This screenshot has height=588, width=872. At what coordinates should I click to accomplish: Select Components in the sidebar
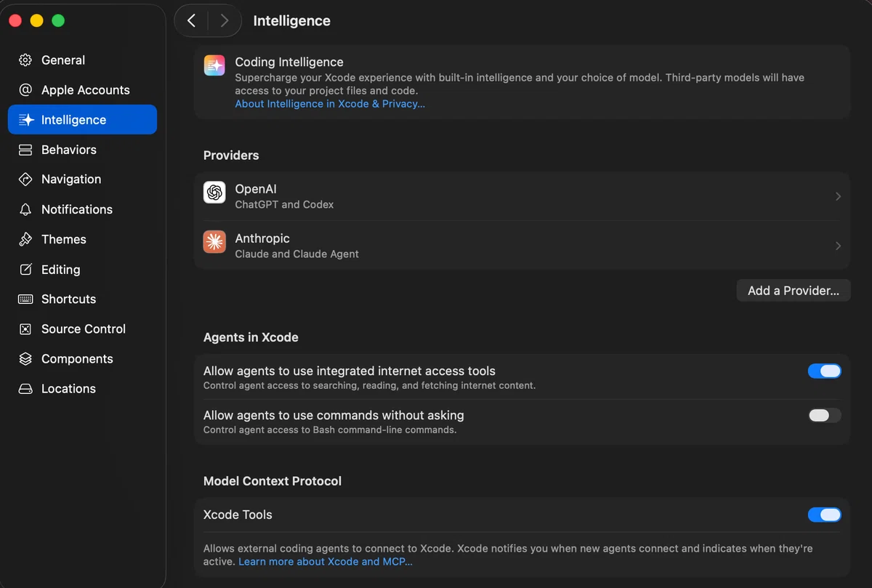coord(82,359)
